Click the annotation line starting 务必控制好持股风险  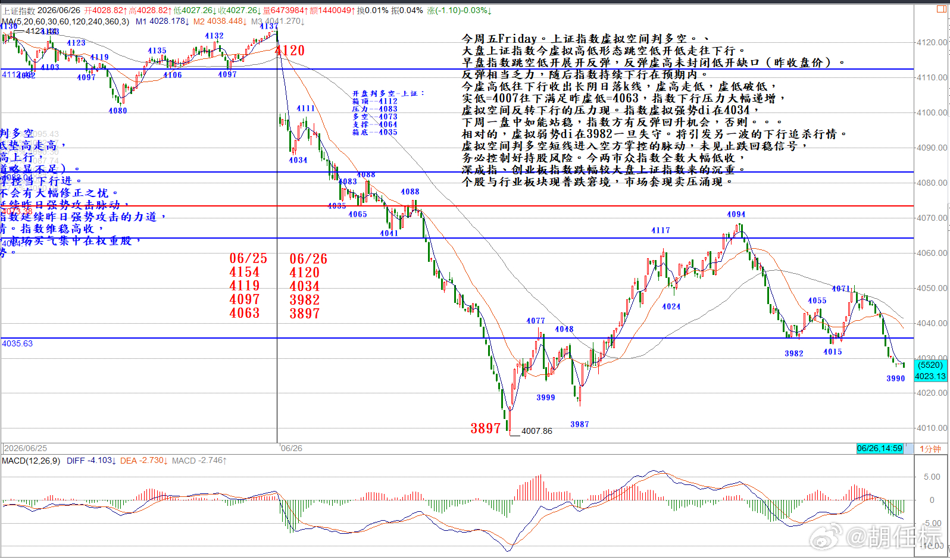[x=604, y=158]
